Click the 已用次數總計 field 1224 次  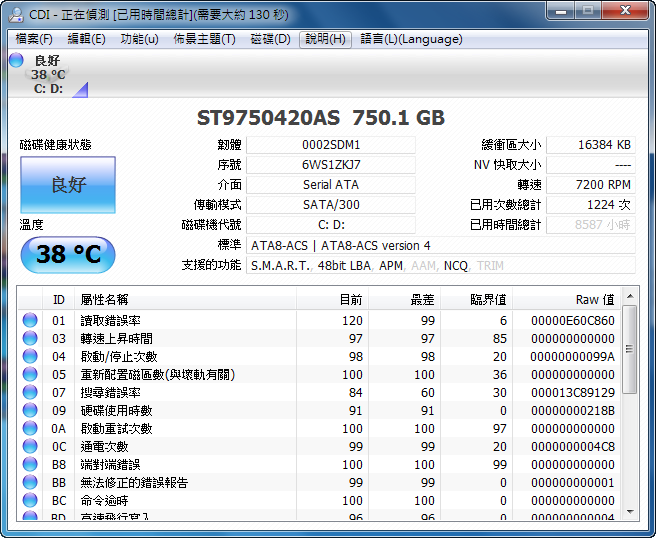[591, 205]
